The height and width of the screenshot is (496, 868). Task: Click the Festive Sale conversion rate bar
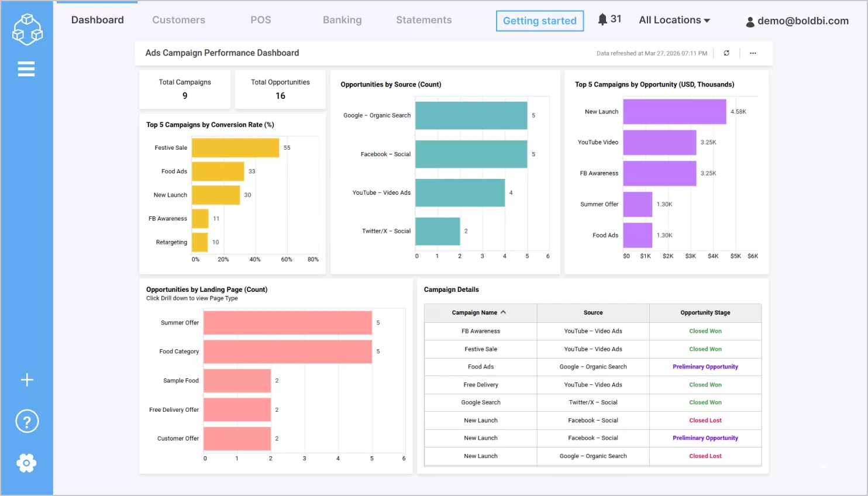pyautogui.click(x=234, y=147)
